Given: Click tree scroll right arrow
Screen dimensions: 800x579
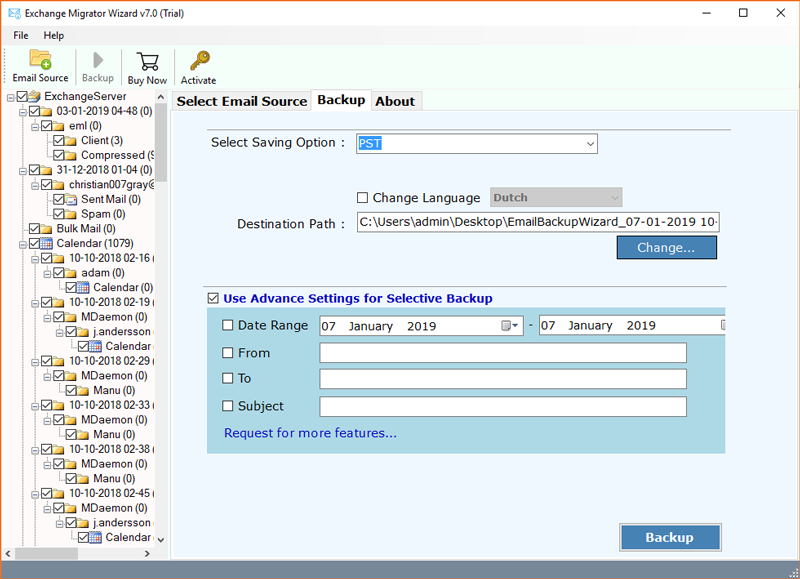Looking at the screenshot, I should [x=147, y=553].
